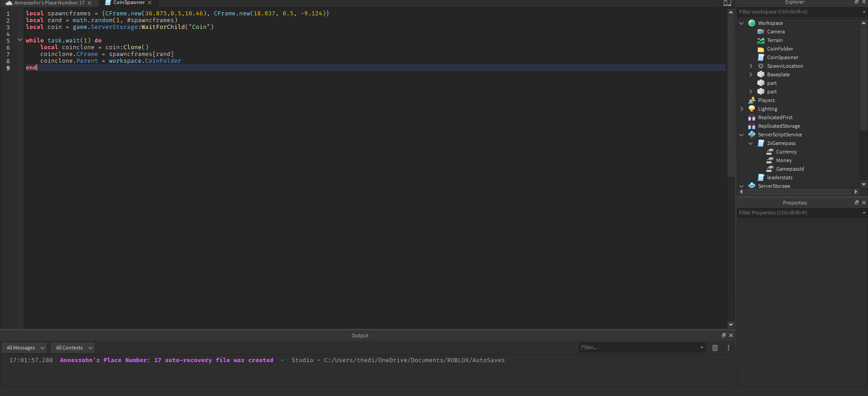Close the Output panel

click(x=731, y=335)
